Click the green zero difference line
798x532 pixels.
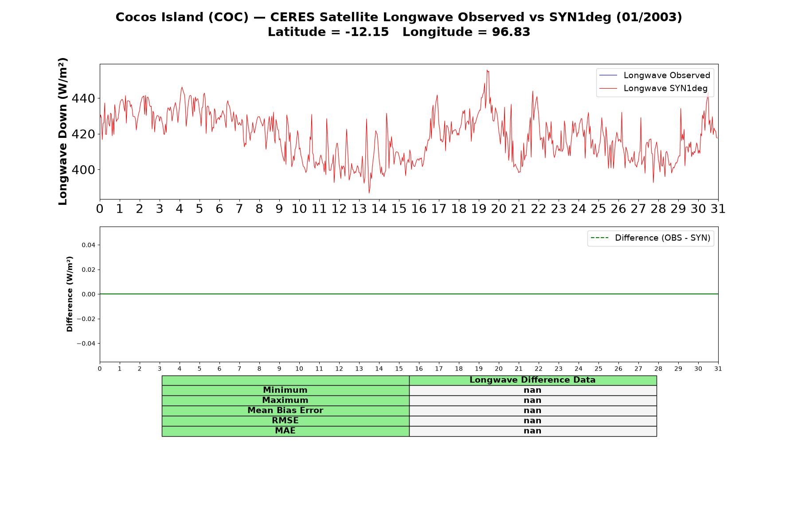click(409, 294)
